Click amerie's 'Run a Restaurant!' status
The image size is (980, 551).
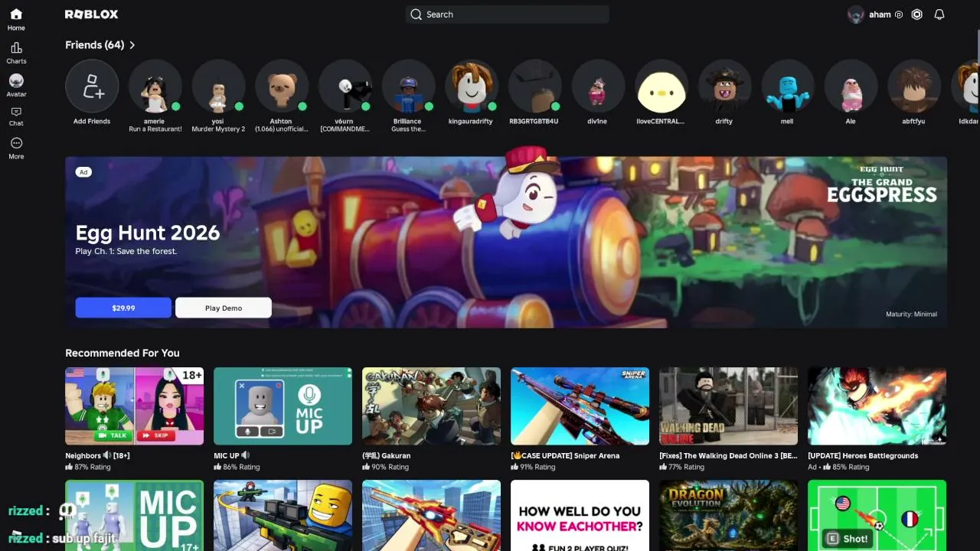tap(155, 129)
